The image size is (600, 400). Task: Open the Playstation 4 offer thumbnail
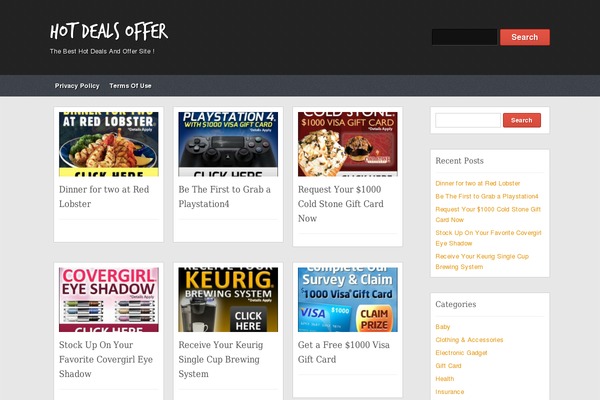click(228, 144)
